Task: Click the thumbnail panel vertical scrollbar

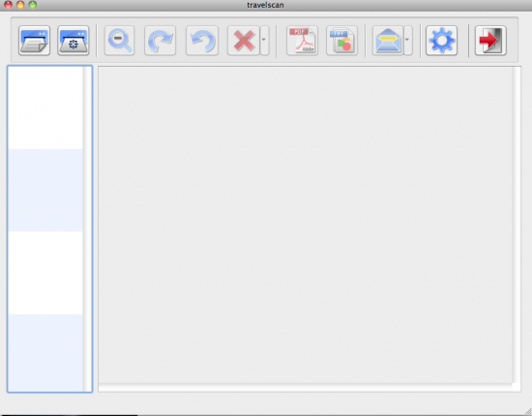Action: point(87,229)
